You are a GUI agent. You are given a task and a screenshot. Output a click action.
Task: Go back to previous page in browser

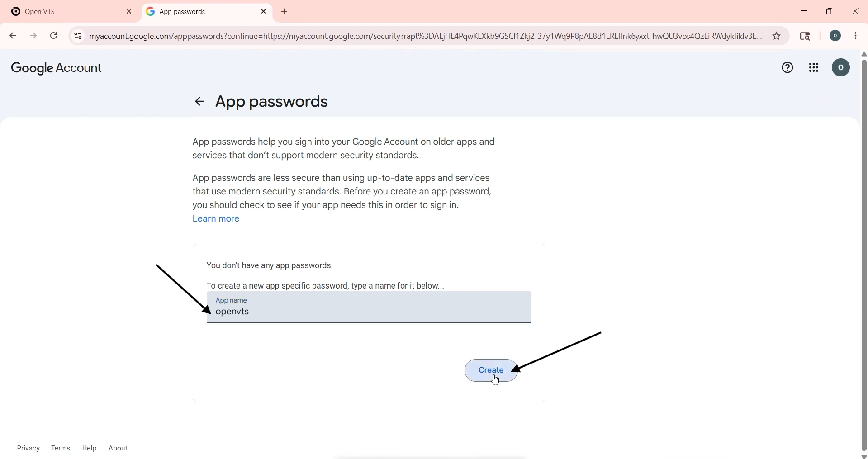(x=13, y=36)
